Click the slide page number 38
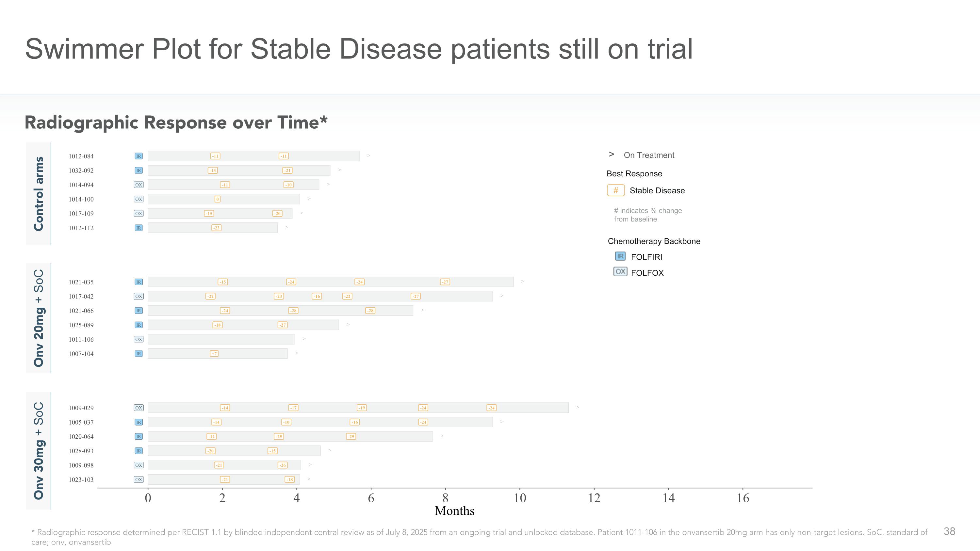This screenshot has height=551, width=980. (x=949, y=531)
